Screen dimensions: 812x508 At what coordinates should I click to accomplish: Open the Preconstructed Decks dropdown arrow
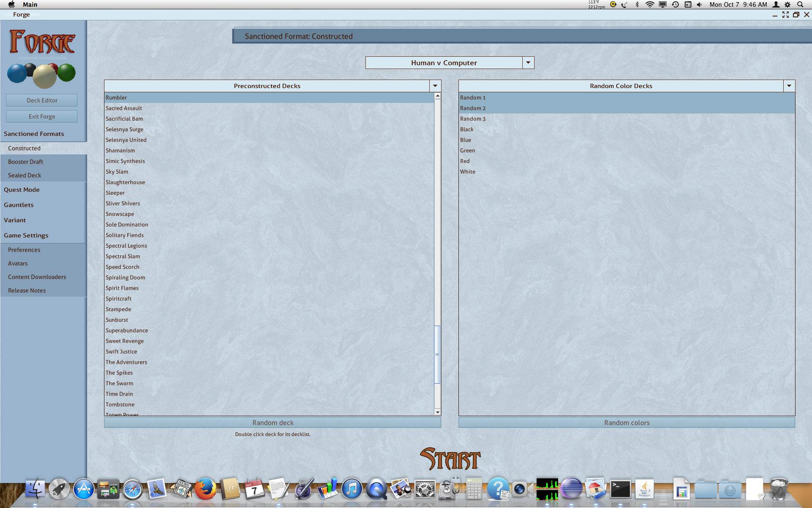(x=435, y=86)
